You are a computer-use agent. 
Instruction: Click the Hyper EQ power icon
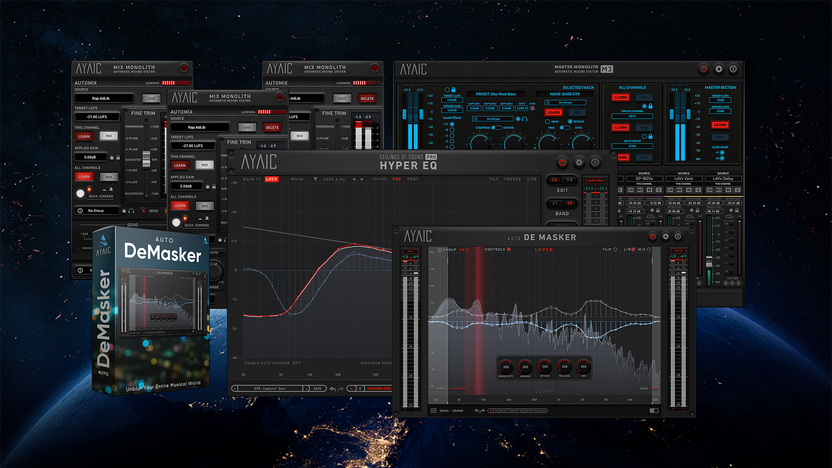click(562, 162)
